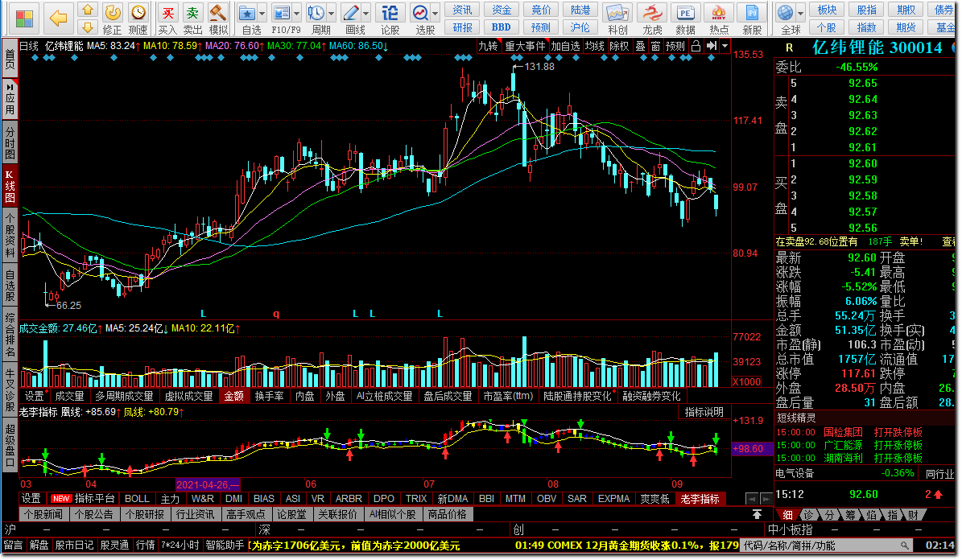Image resolution: width=962 pixels, height=560 pixels.
Task: Toggle 九转 indicator display
Action: click(489, 46)
